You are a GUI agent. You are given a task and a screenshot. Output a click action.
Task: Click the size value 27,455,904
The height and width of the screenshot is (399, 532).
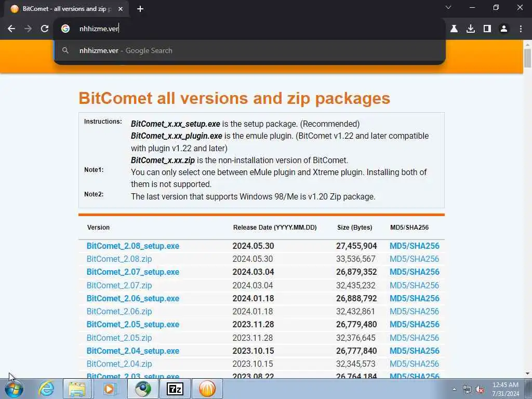(356, 246)
